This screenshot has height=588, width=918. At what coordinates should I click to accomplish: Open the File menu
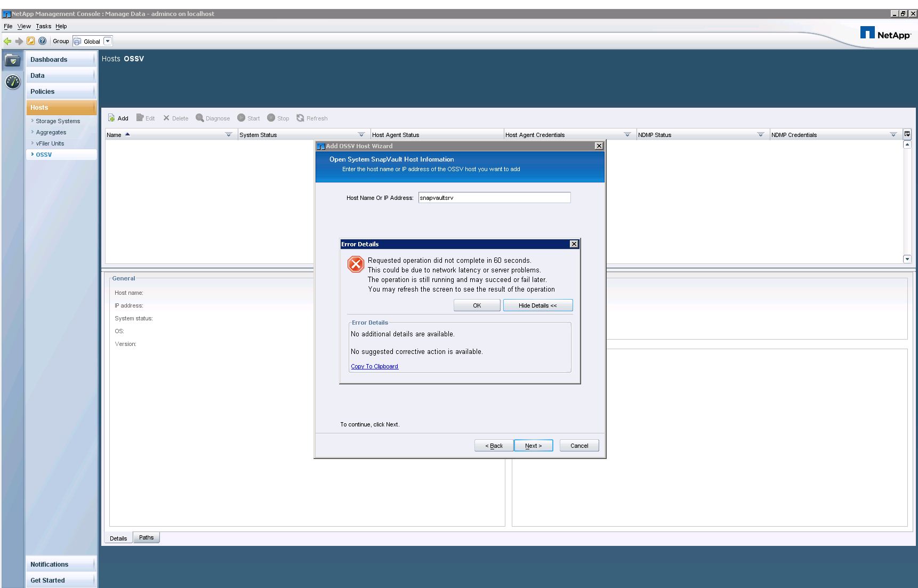[8, 26]
